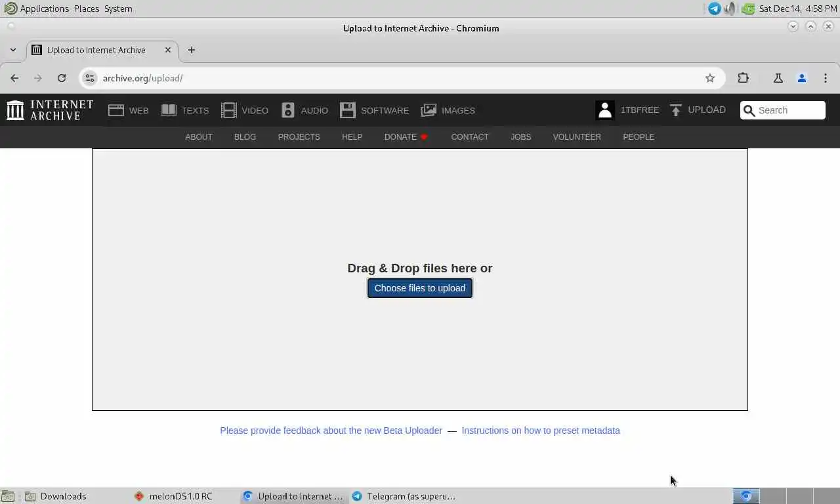Switch to Telegram taskbar window
Screen dimensions: 840x504
point(403,496)
